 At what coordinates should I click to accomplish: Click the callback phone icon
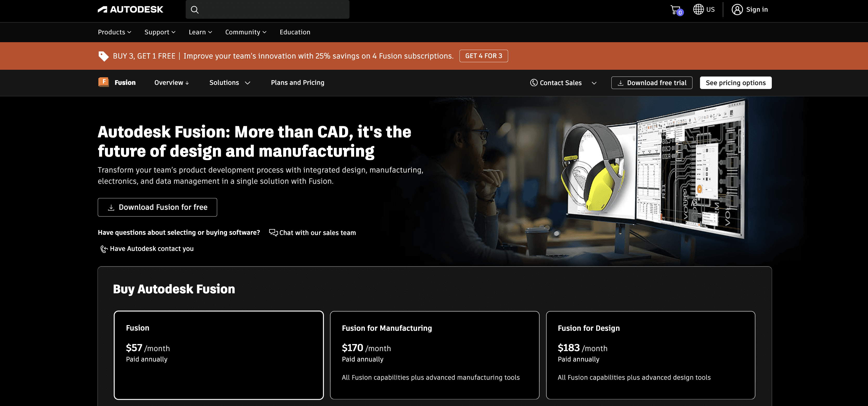point(104,249)
